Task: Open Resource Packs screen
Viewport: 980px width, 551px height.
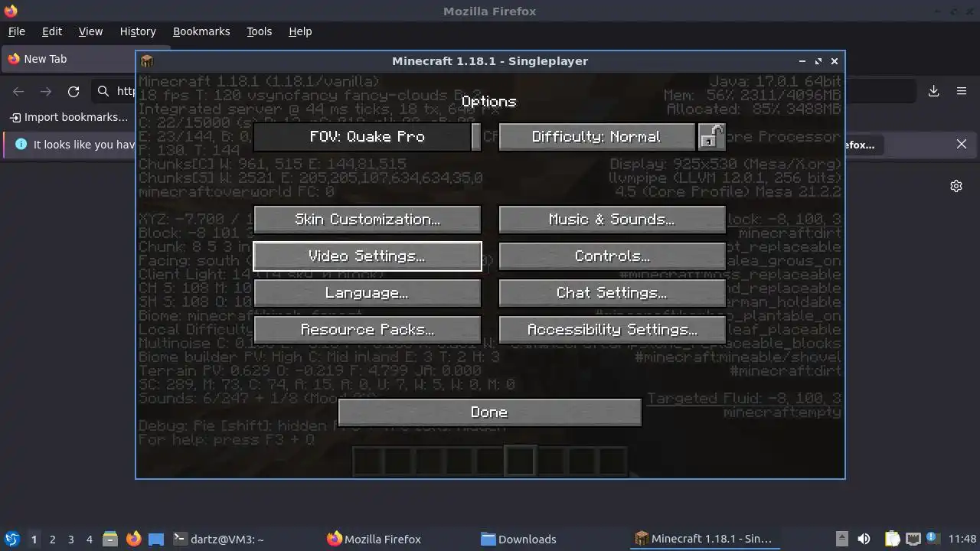Action: (367, 330)
